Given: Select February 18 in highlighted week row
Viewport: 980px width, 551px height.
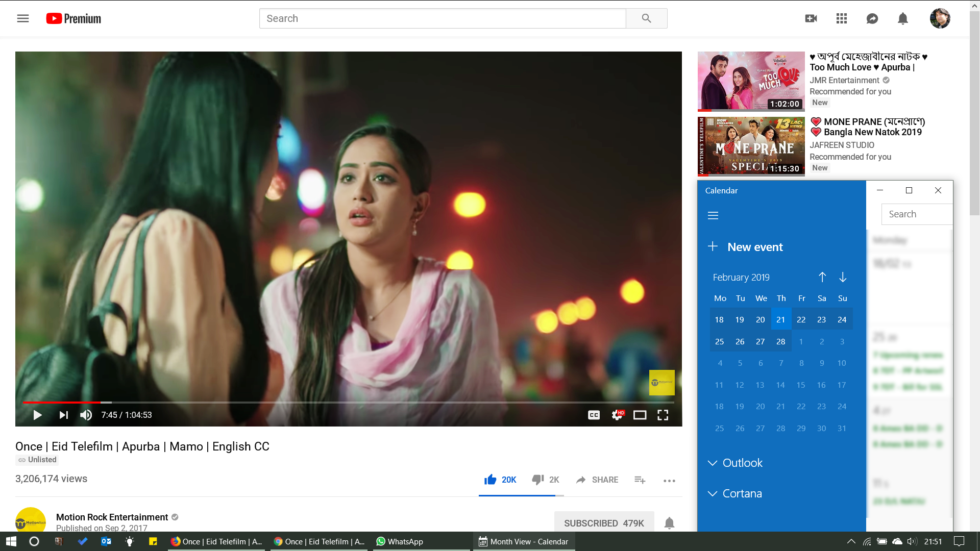Looking at the screenshot, I should pyautogui.click(x=719, y=319).
